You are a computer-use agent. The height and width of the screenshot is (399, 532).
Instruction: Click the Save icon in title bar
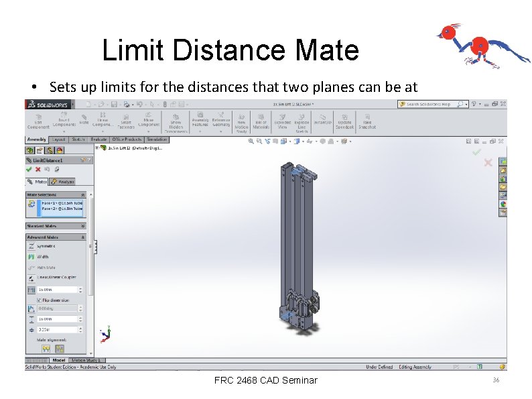pyautogui.click(x=114, y=104)
